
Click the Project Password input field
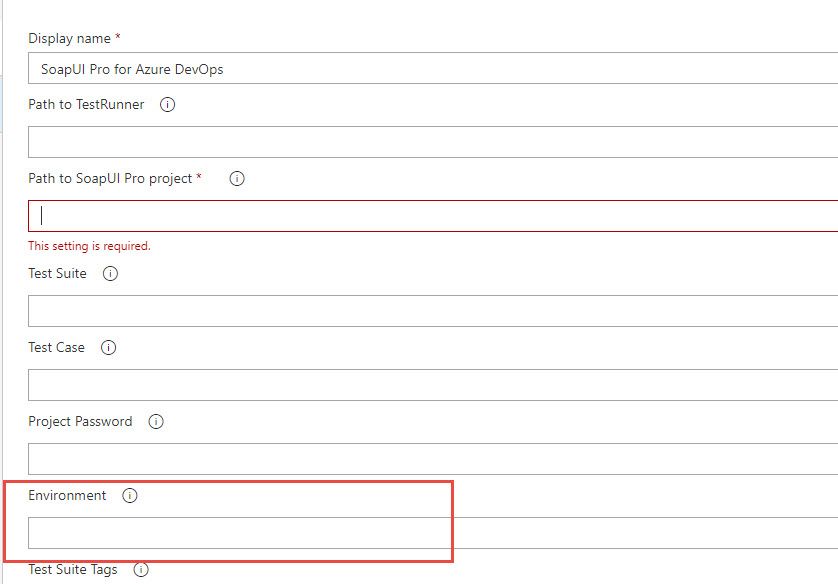coord(432,459)
